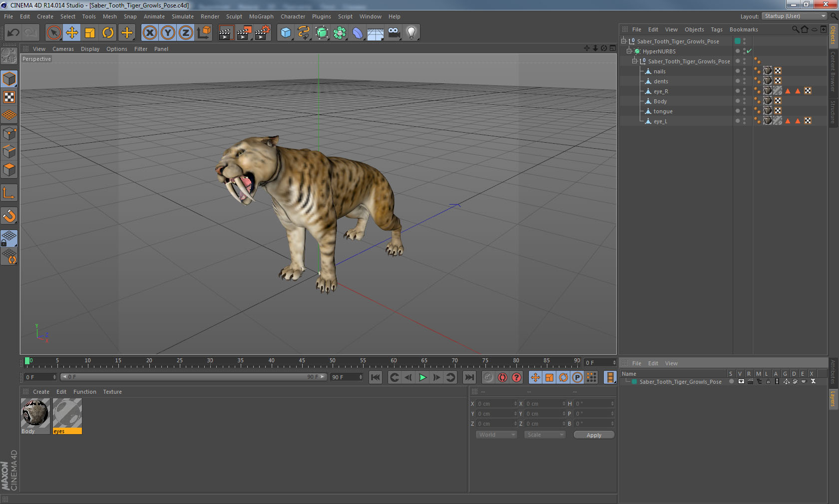Click the 90 F end frame field
839x504 pixels.
tap(346, 377)
